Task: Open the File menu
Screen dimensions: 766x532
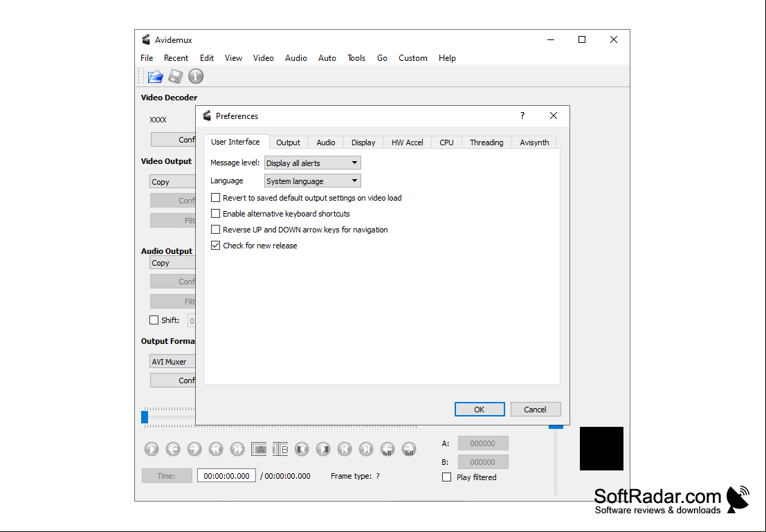Action: coord(147,57)
